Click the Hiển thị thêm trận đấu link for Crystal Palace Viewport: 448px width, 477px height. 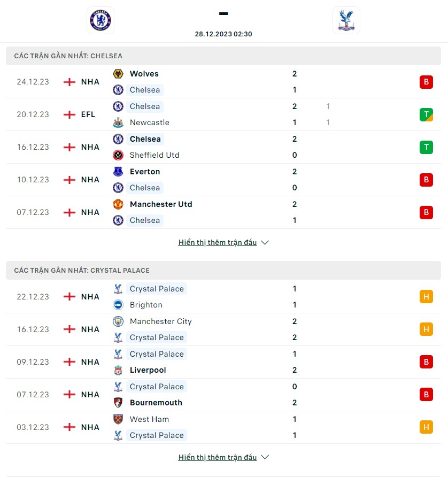[218, 457]
